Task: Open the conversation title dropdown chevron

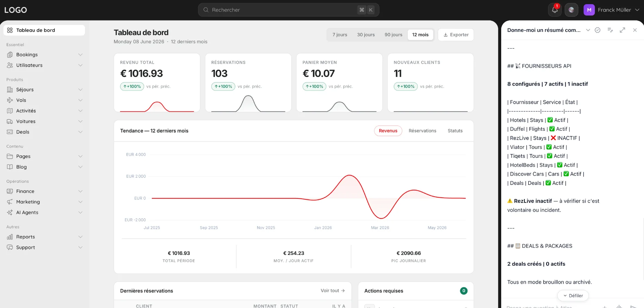Action: point(588,30)
